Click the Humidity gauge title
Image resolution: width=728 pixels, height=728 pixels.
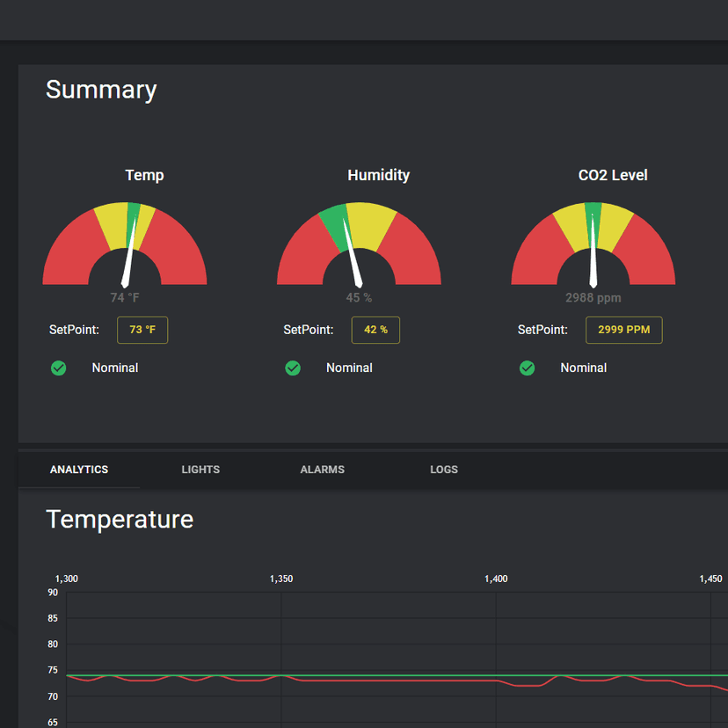[x=379, y=175]
